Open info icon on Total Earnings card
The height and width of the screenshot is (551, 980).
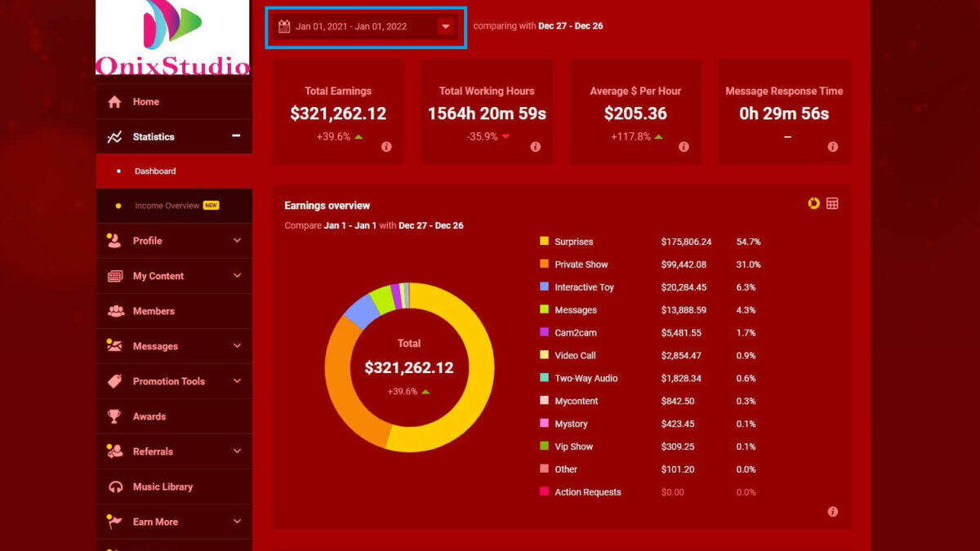tap(386, 147)
